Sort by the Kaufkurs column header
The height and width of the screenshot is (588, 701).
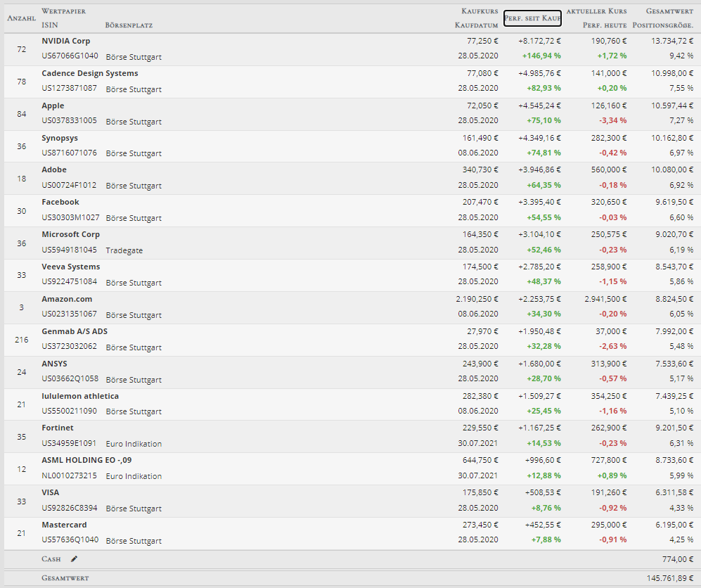pos(480,11)
